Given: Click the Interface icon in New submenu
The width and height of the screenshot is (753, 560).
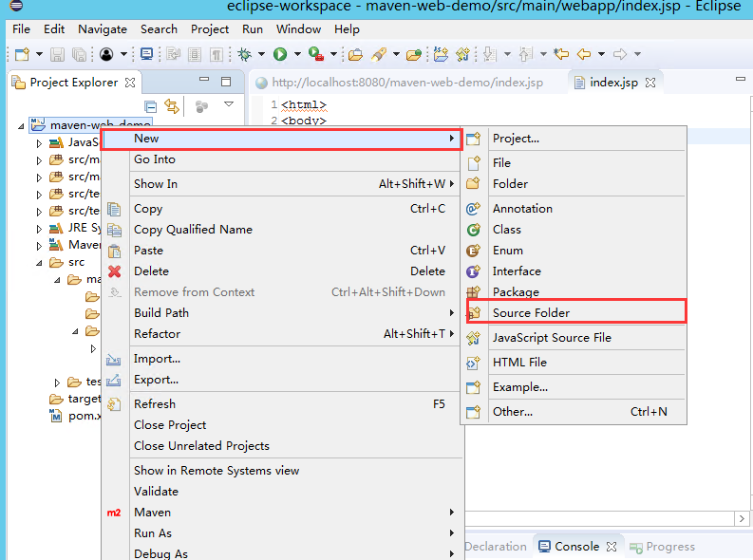Looking at the screenshot, I should [473, 271].
